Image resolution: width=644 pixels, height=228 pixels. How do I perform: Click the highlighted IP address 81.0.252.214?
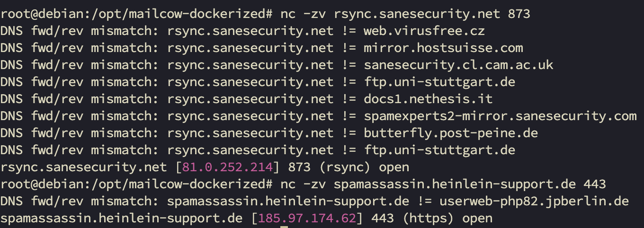227,167
